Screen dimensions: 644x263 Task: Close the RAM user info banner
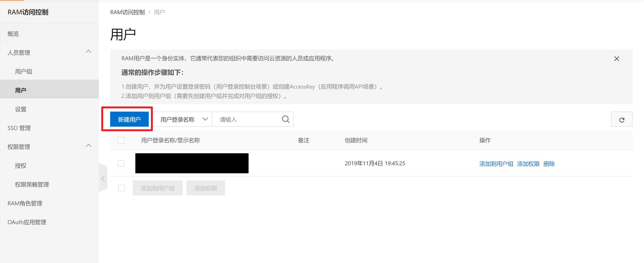point(616,59)
